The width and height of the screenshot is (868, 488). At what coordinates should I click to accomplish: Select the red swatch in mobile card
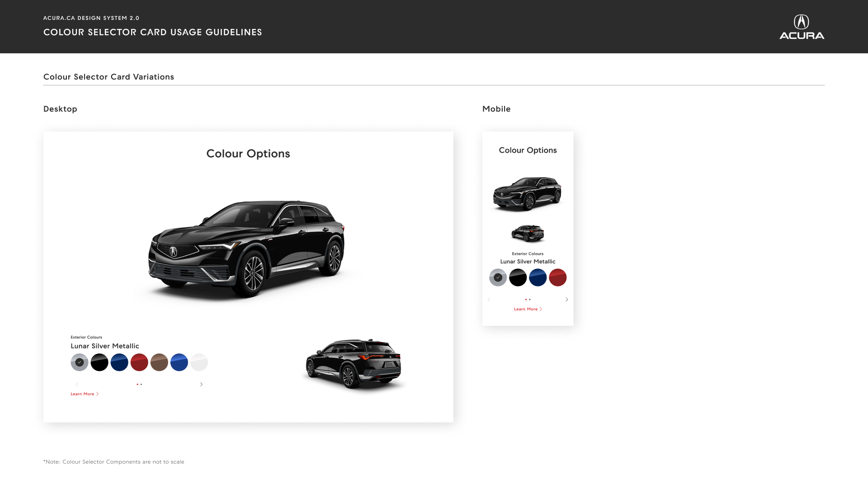point(557,277)
